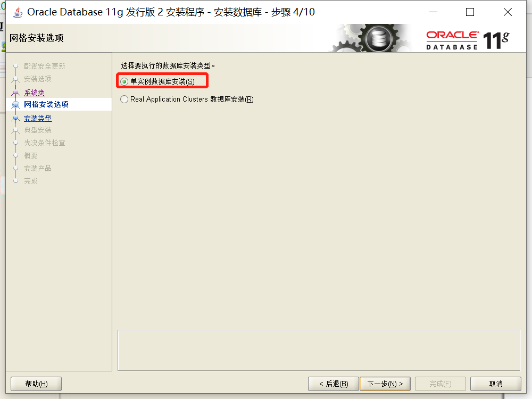The image size is (532, 399).
Task: Cancel installation with 取消 button
Action: pos(496,384)
